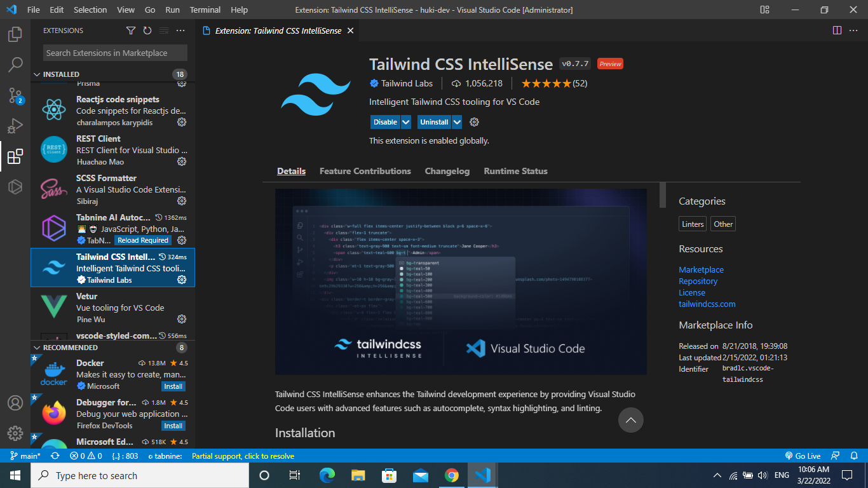Click the Windows taskbar search box
This screenshot has width=868, height=488.
click(x=140, y=475)
